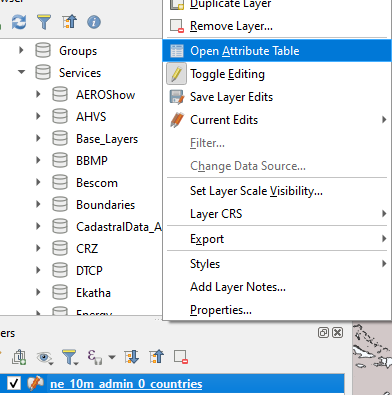
Task: Click the Filter Browser funnel icon
Action: (44, 22)
